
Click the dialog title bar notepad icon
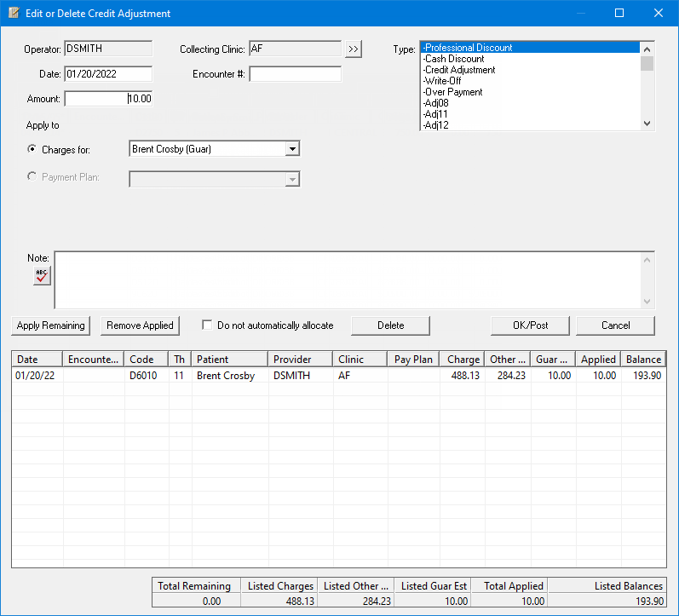(x=14, y=14)
